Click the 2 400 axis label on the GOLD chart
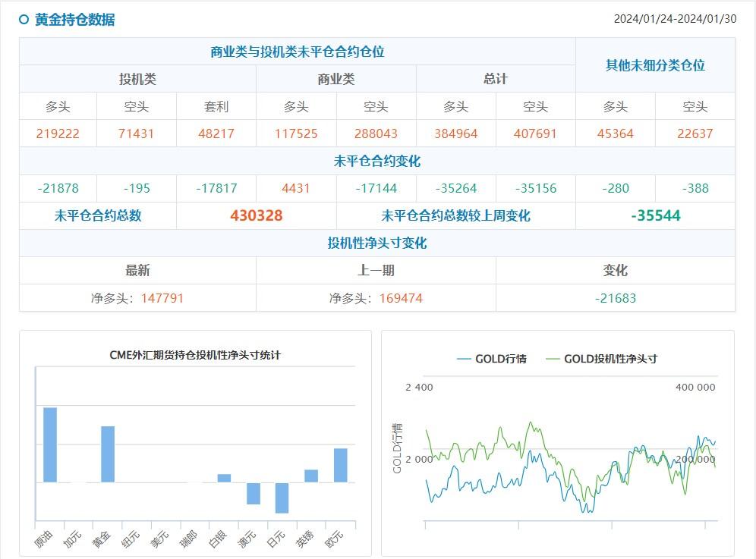 tap(417, 388)
